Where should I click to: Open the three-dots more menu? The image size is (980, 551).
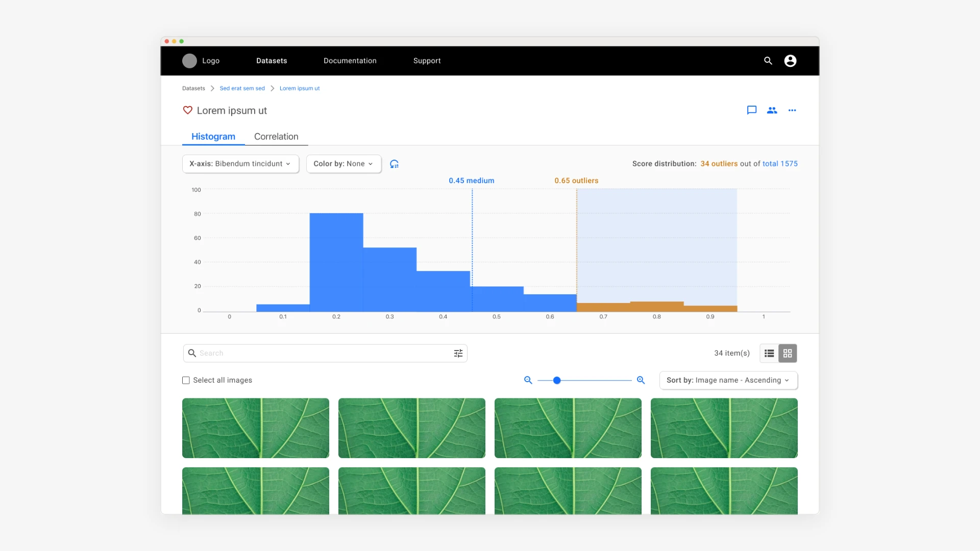point(792,110)
